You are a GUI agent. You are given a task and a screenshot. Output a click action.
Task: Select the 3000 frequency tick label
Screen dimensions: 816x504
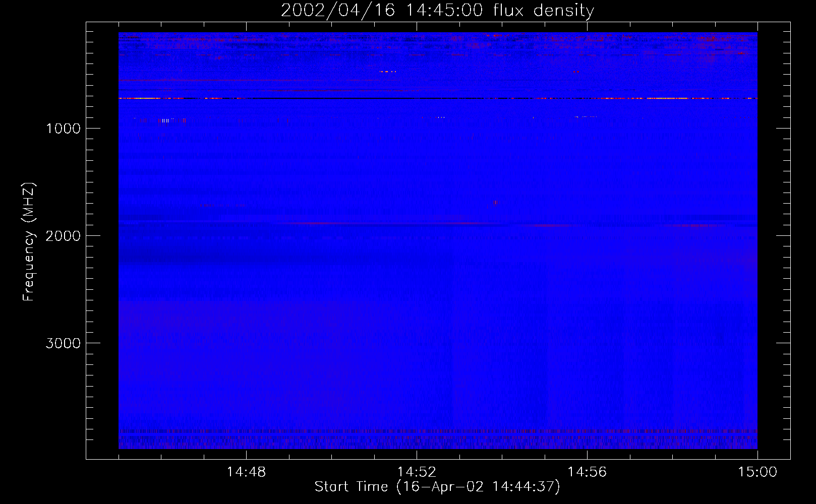[x=63, y=343]
